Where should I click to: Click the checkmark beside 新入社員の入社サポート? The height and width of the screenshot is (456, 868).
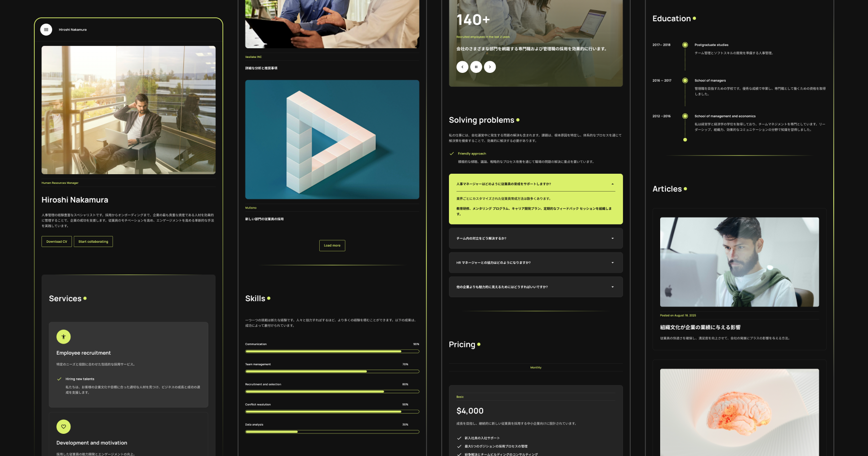coord(459,438)
